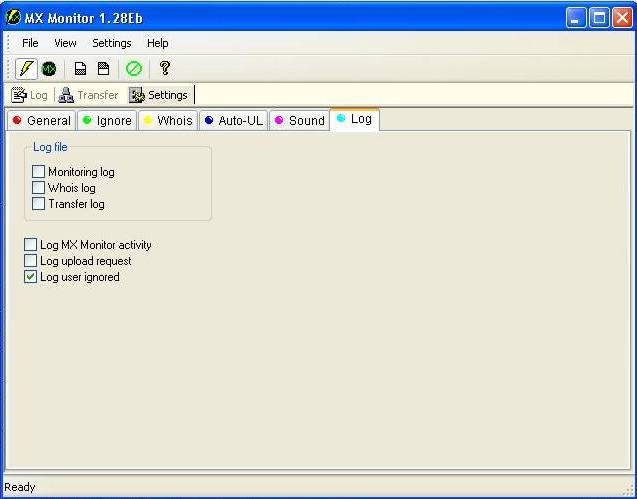Switch to the General tab
The height and width of the screenshot is (499, 637).
[41, 120]
